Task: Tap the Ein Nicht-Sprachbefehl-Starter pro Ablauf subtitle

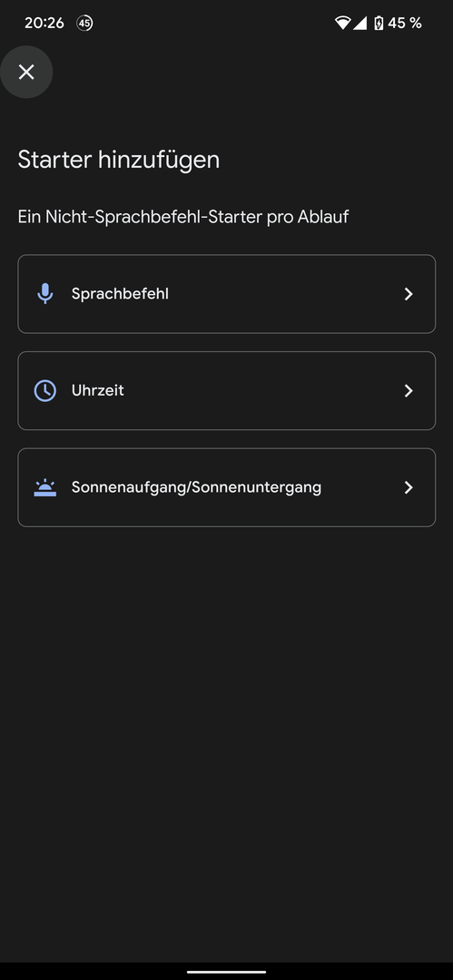Action: 183,218
